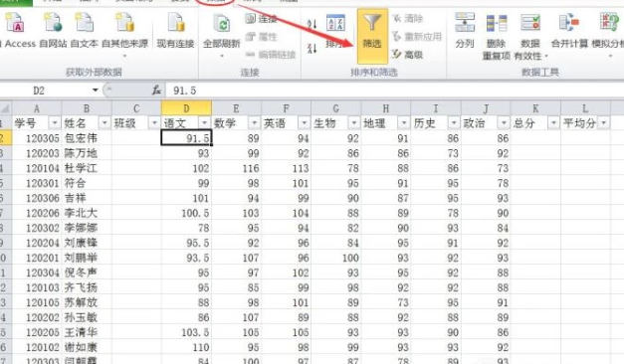This screenshot has width=624, height=364.
Task: Select cell with name 包宏伟
Action: [87, 138]
